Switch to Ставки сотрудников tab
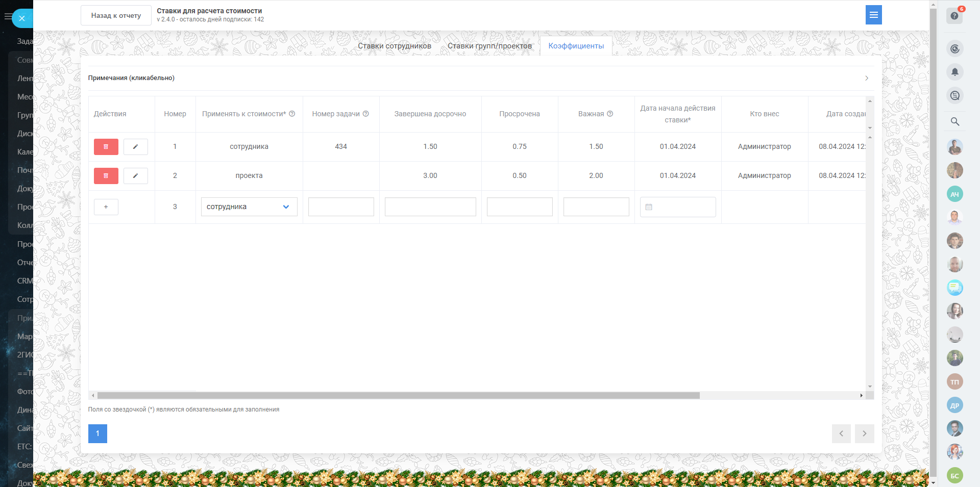980x487 pixels. click(x=394, y=46)
